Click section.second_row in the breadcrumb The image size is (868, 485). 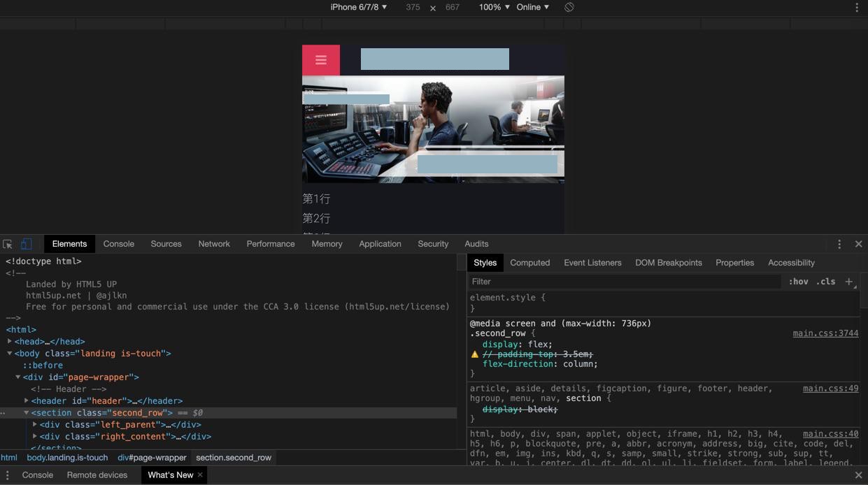(234, 458)
